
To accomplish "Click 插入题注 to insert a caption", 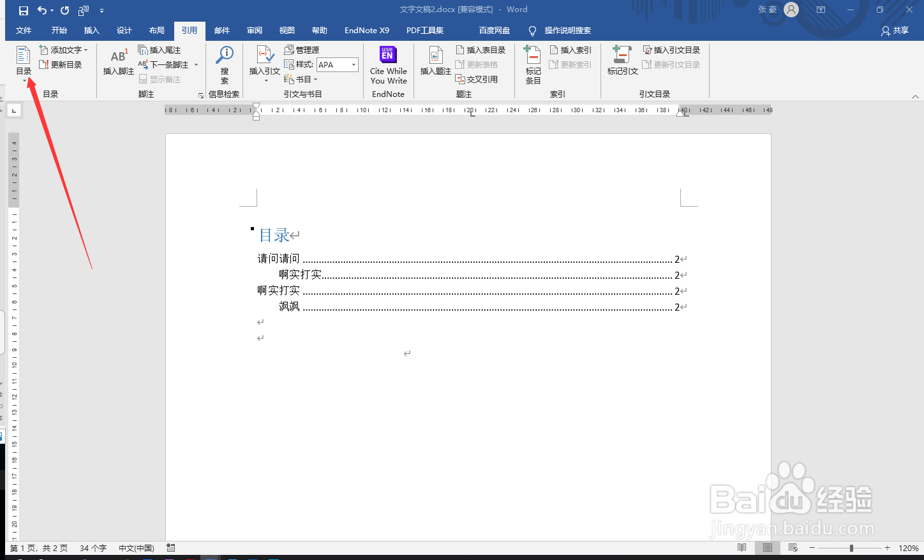I will click(x=436, y=62).
